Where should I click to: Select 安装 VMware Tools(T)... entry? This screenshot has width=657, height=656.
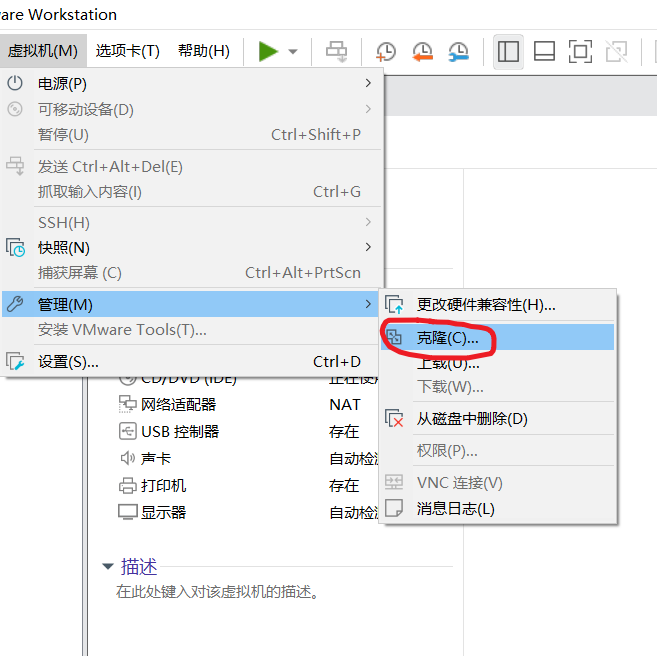pos(191,330)
